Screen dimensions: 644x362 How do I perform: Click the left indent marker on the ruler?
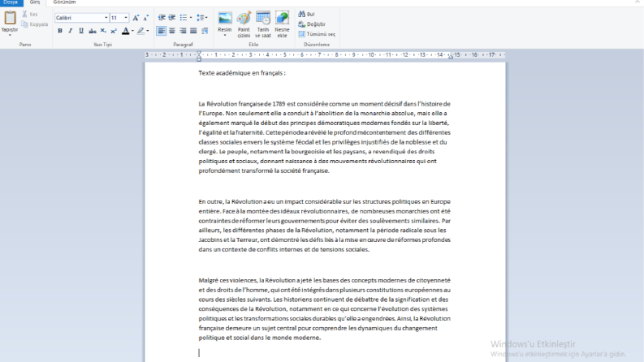coord(199,56)
